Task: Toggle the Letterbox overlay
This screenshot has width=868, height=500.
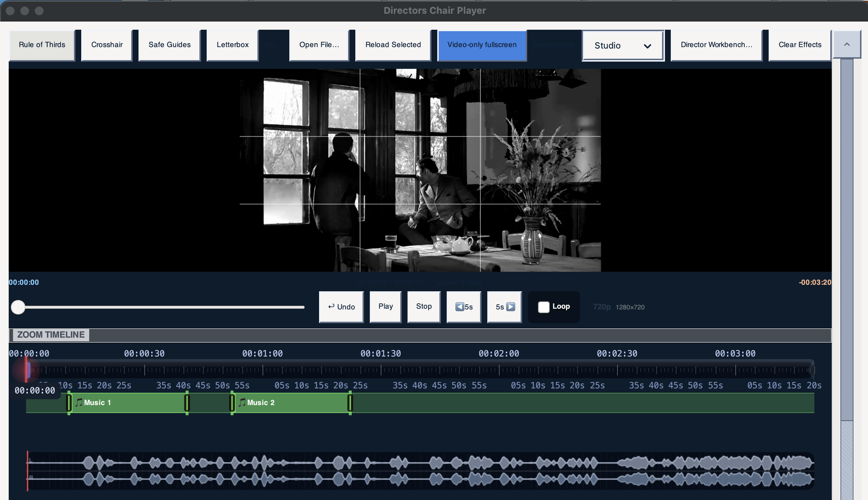Action: click(x=232, y=45)
